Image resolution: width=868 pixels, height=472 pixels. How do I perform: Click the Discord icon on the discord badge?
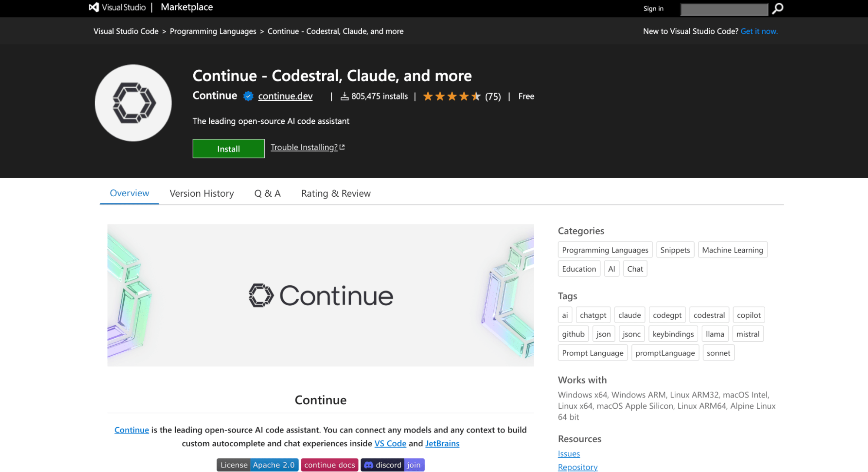[368, 465]
